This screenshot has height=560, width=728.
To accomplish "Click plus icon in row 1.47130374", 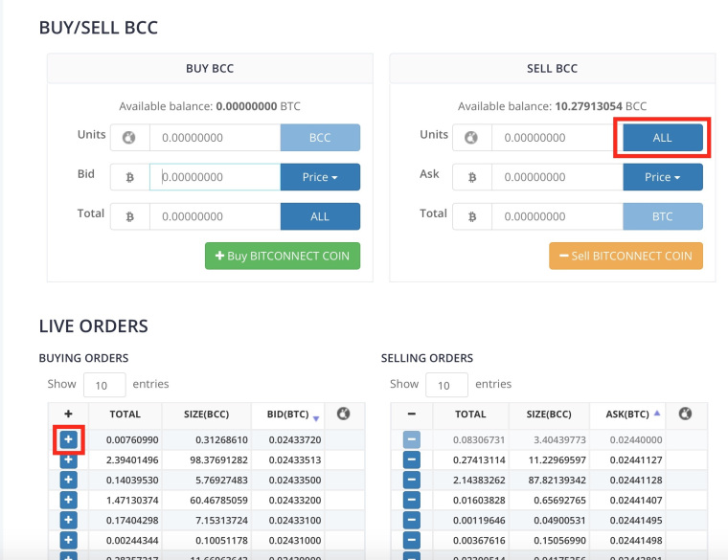I will coord(68,500).
